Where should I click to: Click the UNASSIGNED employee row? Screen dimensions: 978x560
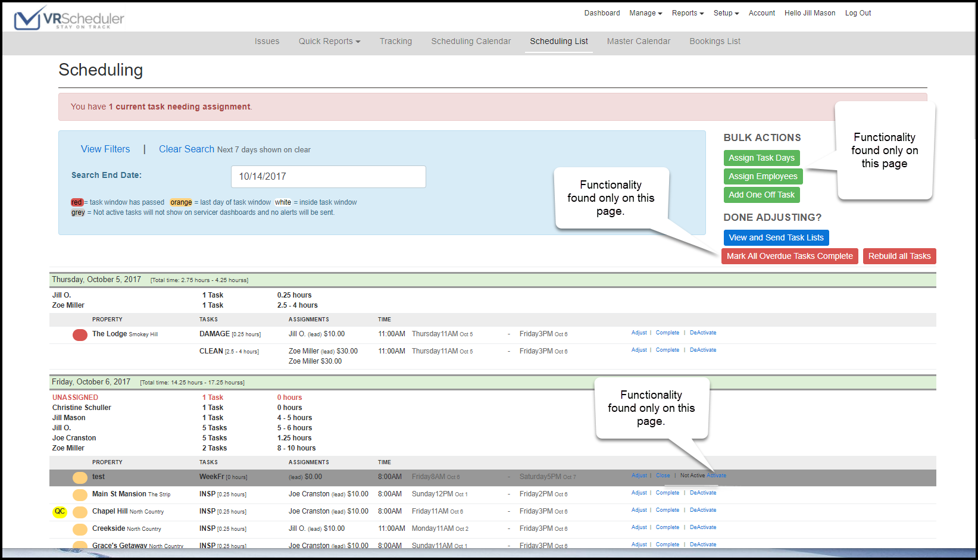75,398
